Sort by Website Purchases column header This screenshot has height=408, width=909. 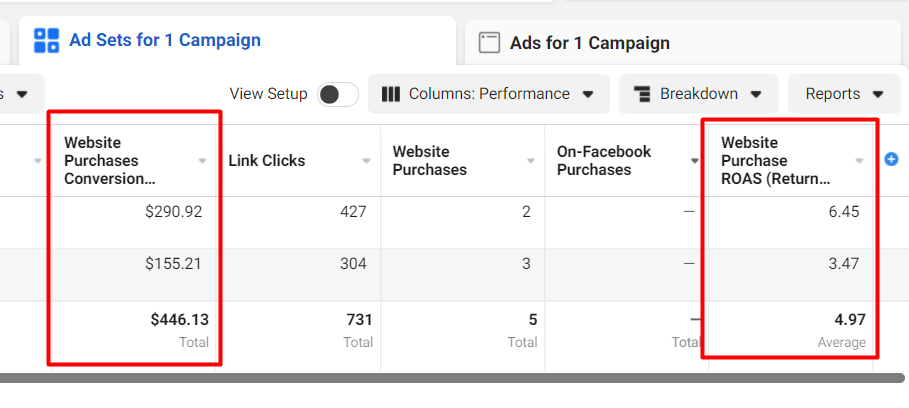click(430, 160)
